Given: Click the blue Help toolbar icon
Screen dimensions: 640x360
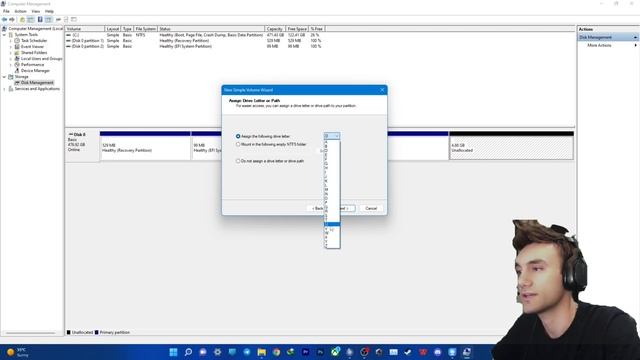Looking at the screenshot, I should (40, 20).
